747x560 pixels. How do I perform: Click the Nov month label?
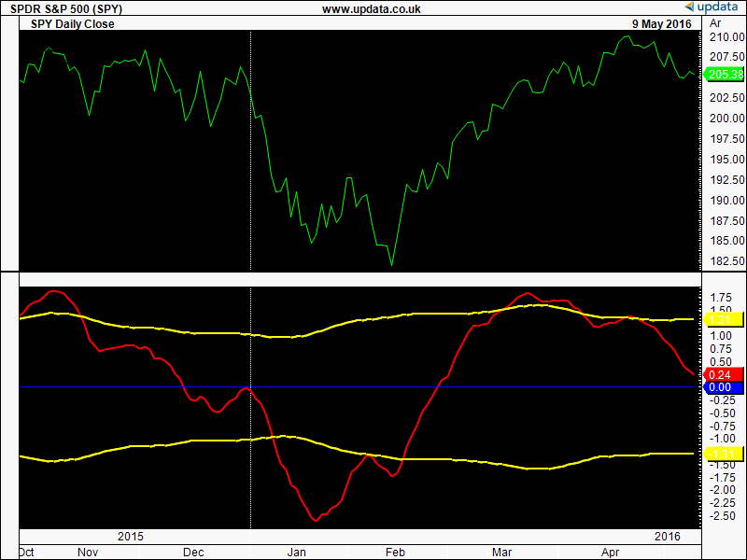pos(88,553)
